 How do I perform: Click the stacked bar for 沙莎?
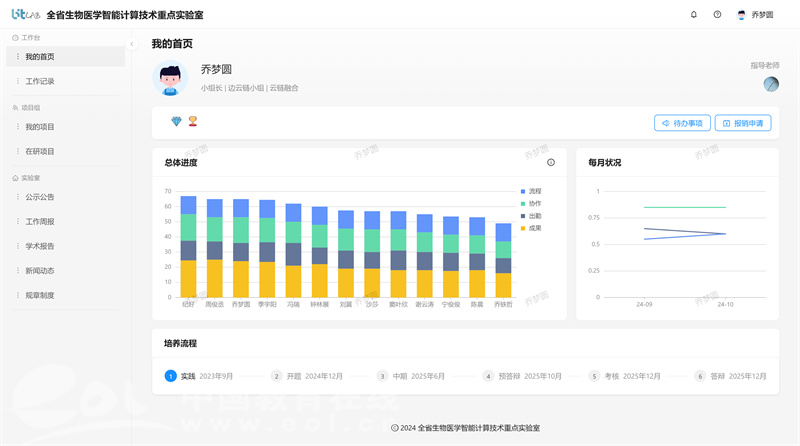pos(372,254)
